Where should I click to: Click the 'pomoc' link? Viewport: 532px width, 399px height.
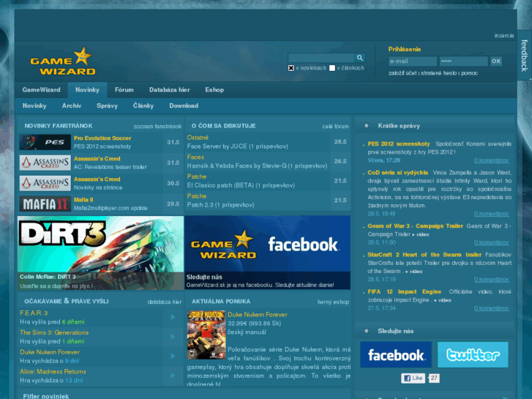tap(470, 73)
